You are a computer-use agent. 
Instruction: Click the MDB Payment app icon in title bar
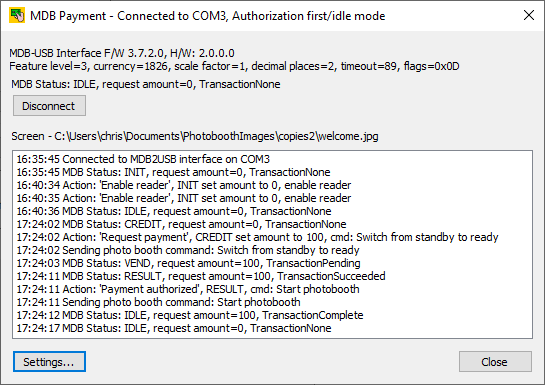coord(17,16)
